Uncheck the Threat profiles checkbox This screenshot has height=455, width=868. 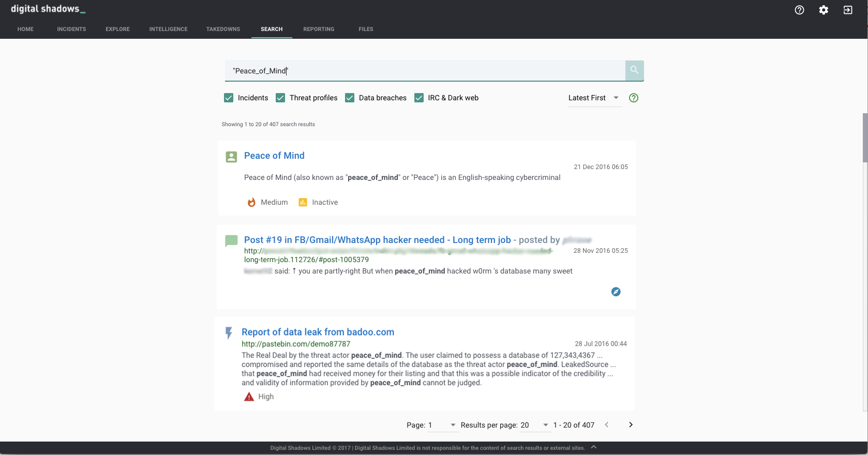point(280,98)
